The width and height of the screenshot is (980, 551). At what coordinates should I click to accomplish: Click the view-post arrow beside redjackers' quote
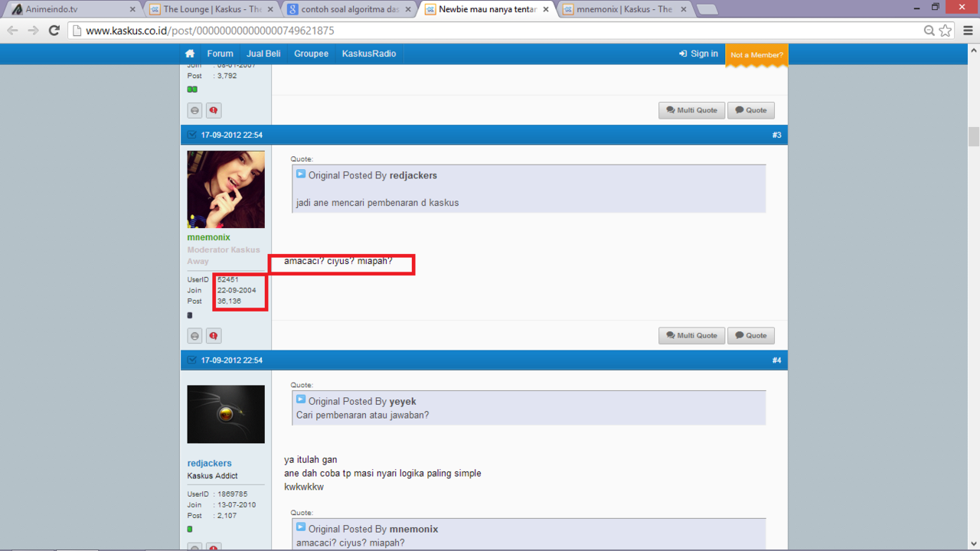pyautogui.click(x=301, y=174)
